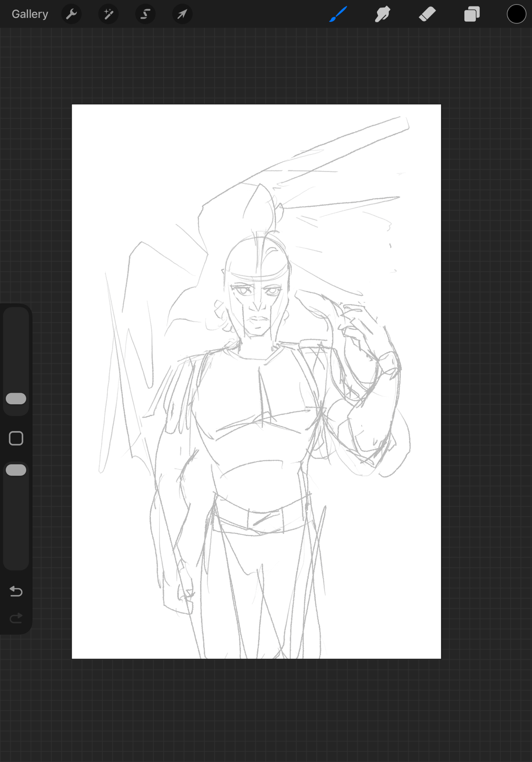The image size is (532, 762).
Task: Select the Eraser tool
Action: 427,14
